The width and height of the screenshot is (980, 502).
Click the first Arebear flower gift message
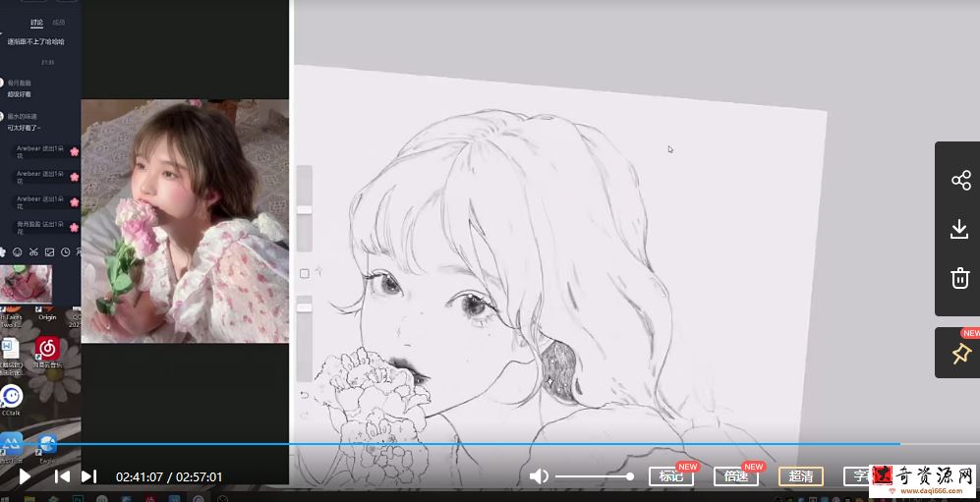click(x=47, y=151)
